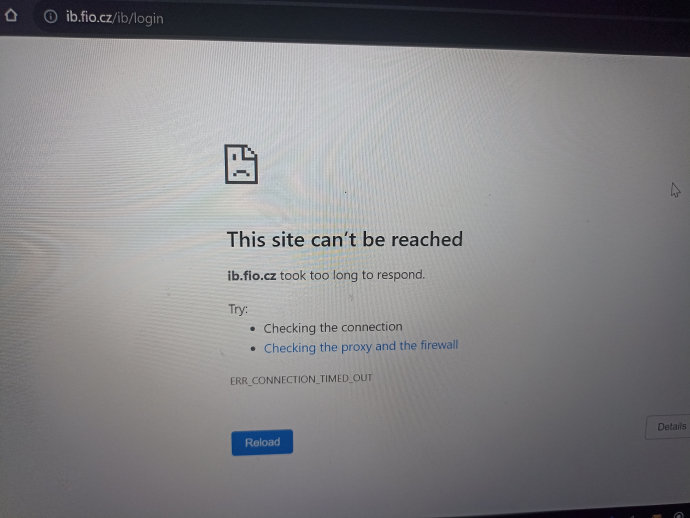The width and height of the screenshot is (690, 518).
Task: Go to the browser home page icon
Action: point(11,15)
